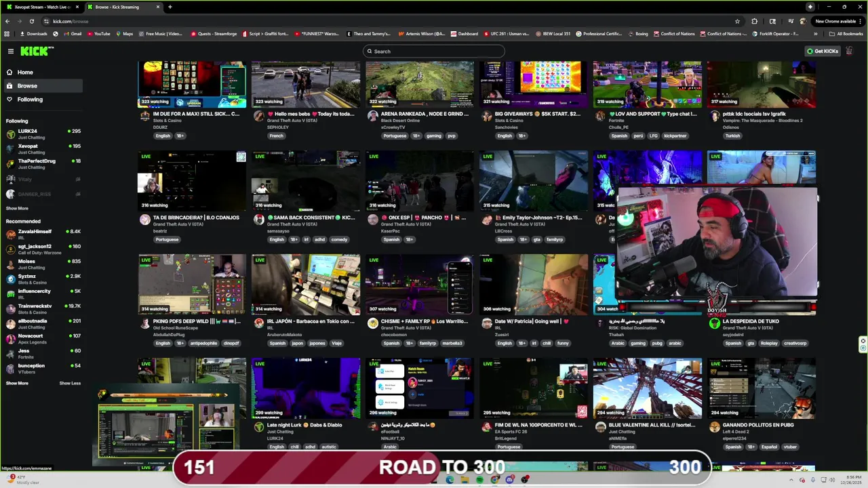Image resolution: width=868 pixels, height=488 pixels.
Task: Open the soyjodelrd channel avatar
Action: 714,323
